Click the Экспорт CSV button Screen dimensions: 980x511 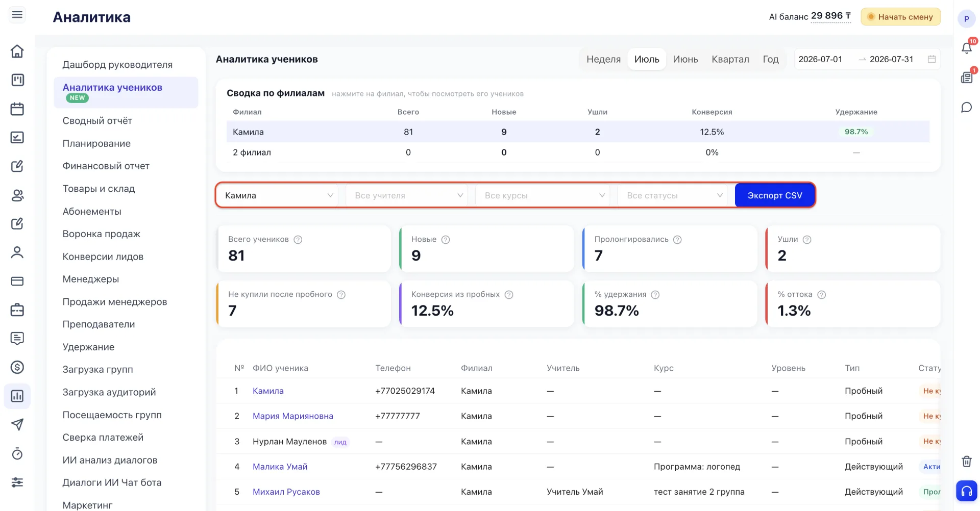775,195
